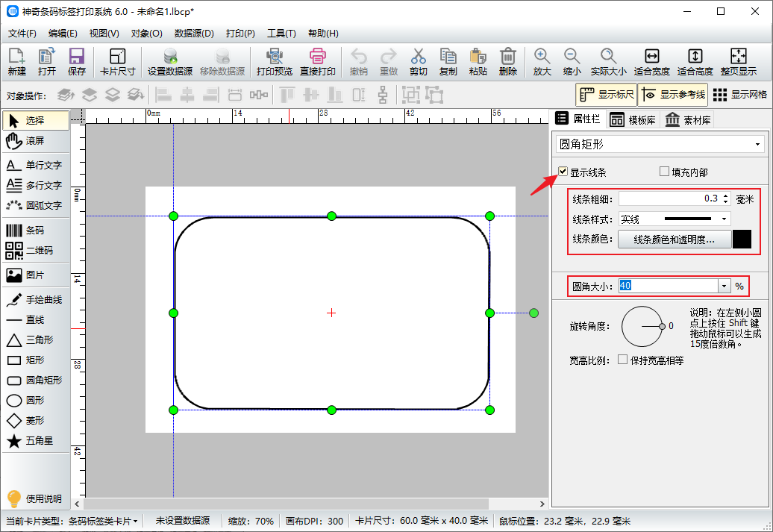This screenshot has width=773, height=532.
Task: Click the 线条颜色和透明度 button
Action: pos(674,240)
